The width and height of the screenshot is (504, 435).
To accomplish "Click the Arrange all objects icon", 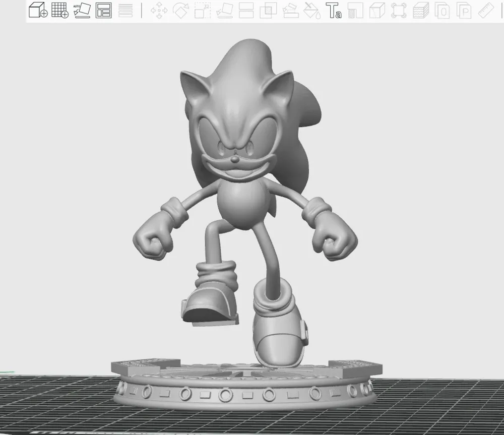I will (103, 10).
